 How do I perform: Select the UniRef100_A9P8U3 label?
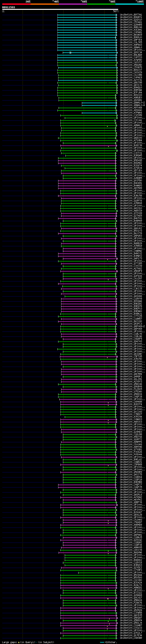point(131,45)
